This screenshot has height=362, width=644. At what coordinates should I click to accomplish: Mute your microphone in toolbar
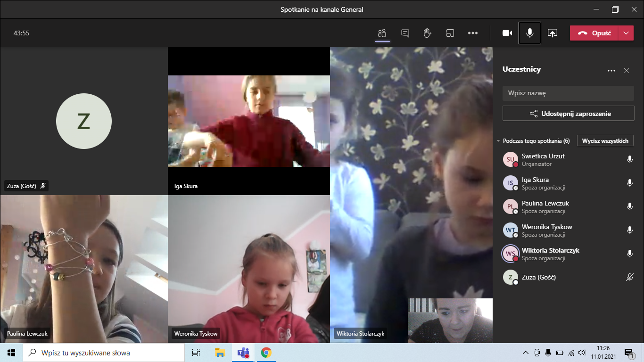530,33
